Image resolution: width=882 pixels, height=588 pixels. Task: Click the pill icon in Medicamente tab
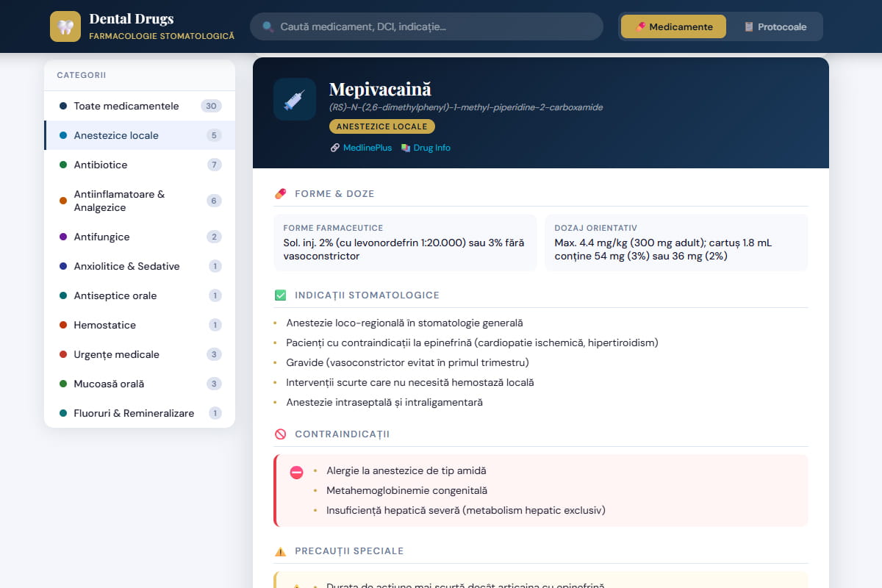(640, 26)
